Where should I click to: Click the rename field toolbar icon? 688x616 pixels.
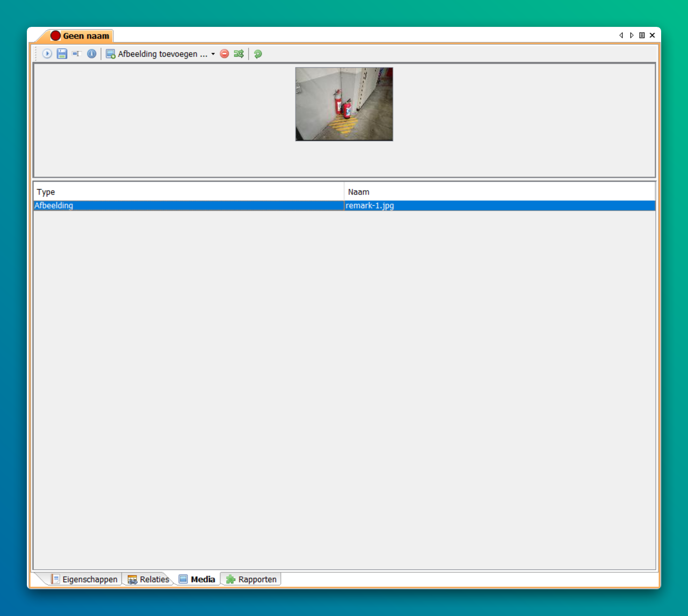[x=76, y=54]
